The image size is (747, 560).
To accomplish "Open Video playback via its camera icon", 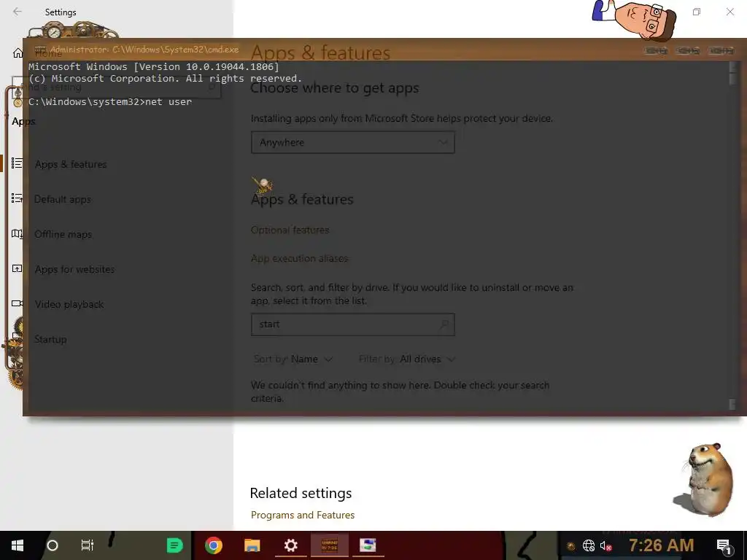I will [x=17, y=303].
